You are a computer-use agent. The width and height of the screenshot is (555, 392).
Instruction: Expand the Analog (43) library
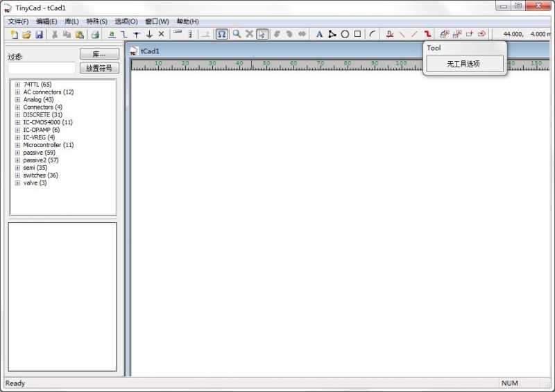pyautogui.click(x=17, y=100)
